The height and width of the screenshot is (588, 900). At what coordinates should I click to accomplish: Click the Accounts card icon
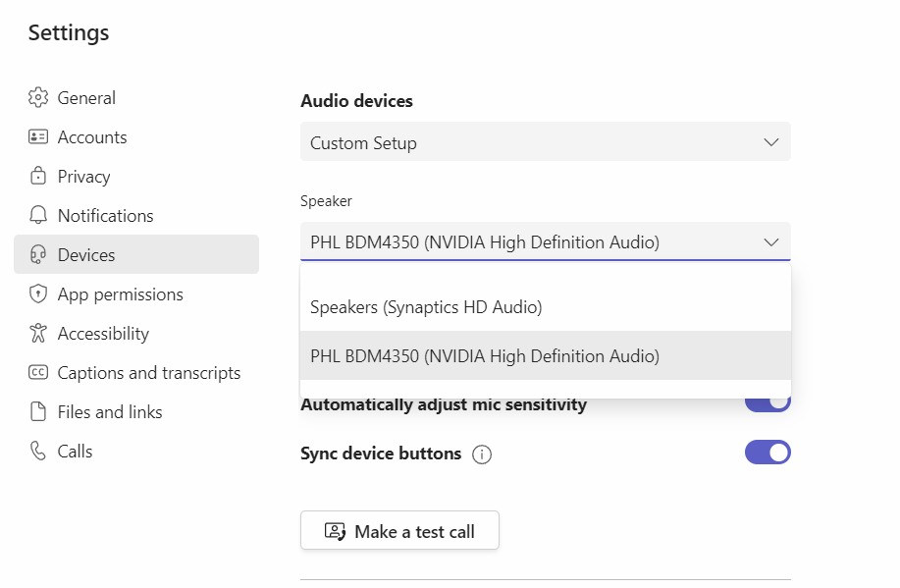pos(38,137)
